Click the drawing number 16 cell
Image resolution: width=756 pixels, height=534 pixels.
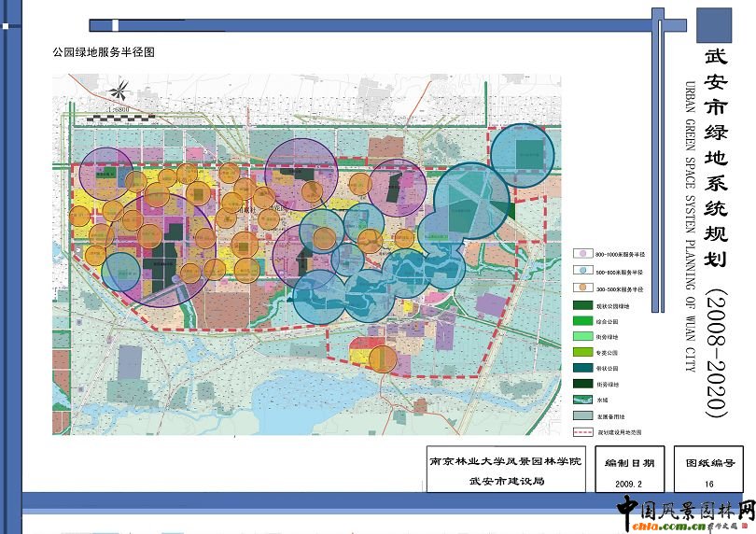click(709, 485)
